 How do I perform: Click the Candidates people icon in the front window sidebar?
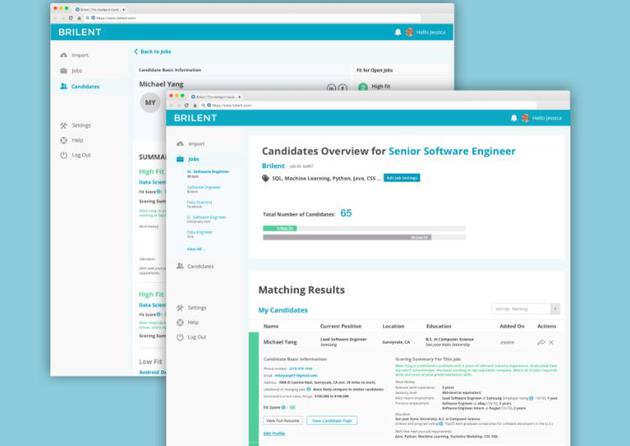(180, 266)
